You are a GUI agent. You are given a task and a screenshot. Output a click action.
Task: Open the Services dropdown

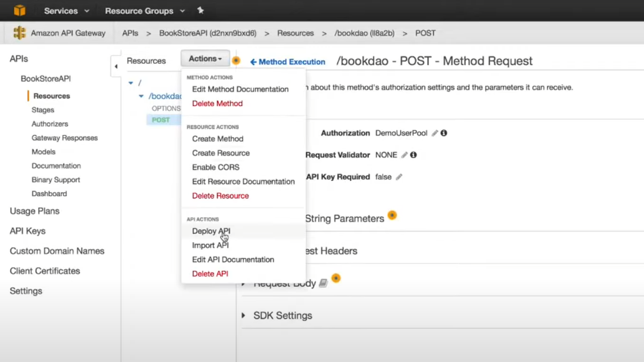pos(66,10)
